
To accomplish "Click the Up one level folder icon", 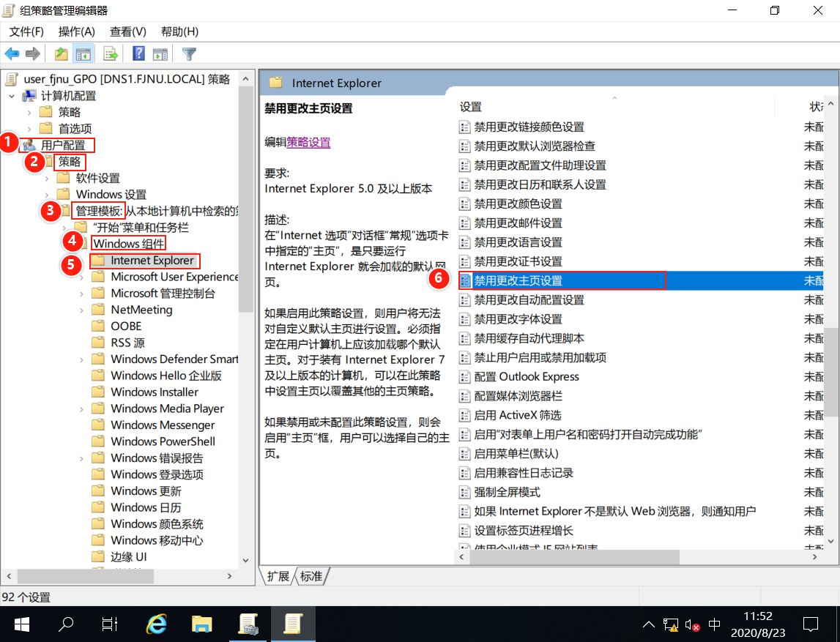I will point(61,53).
